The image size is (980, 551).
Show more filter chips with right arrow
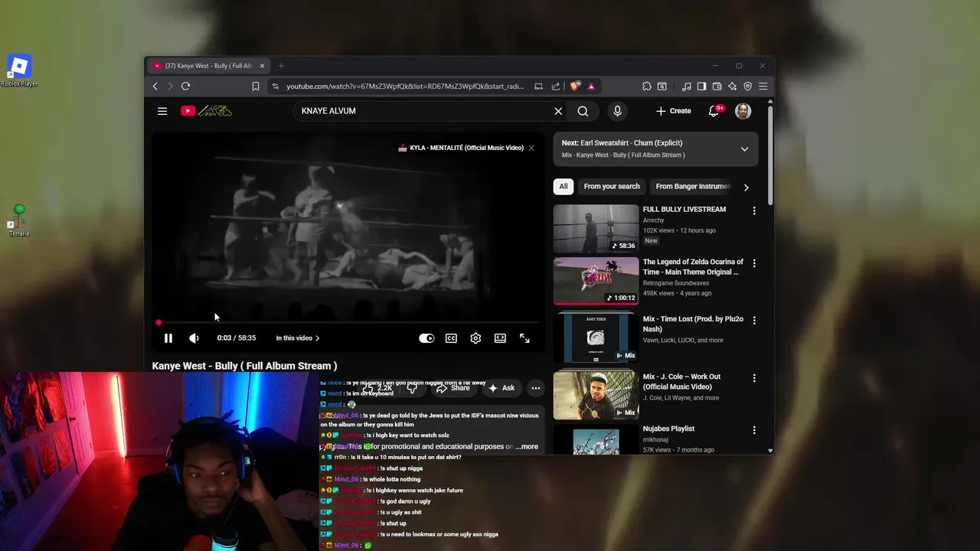point(746,187)
